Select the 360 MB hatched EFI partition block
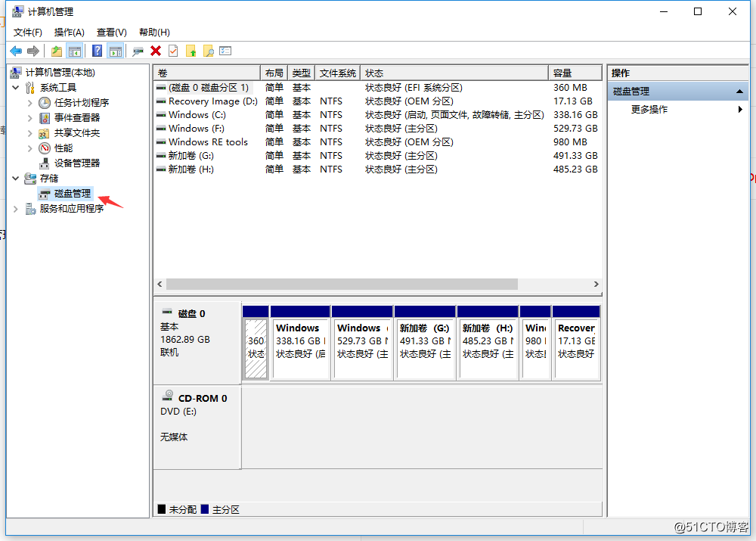 coord(256,343)
